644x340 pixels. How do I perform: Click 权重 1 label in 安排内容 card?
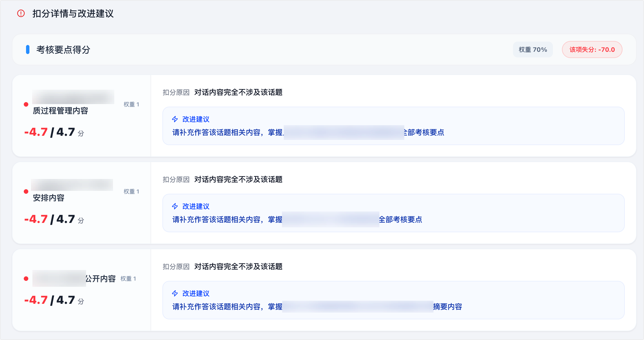tap(131, 191)
